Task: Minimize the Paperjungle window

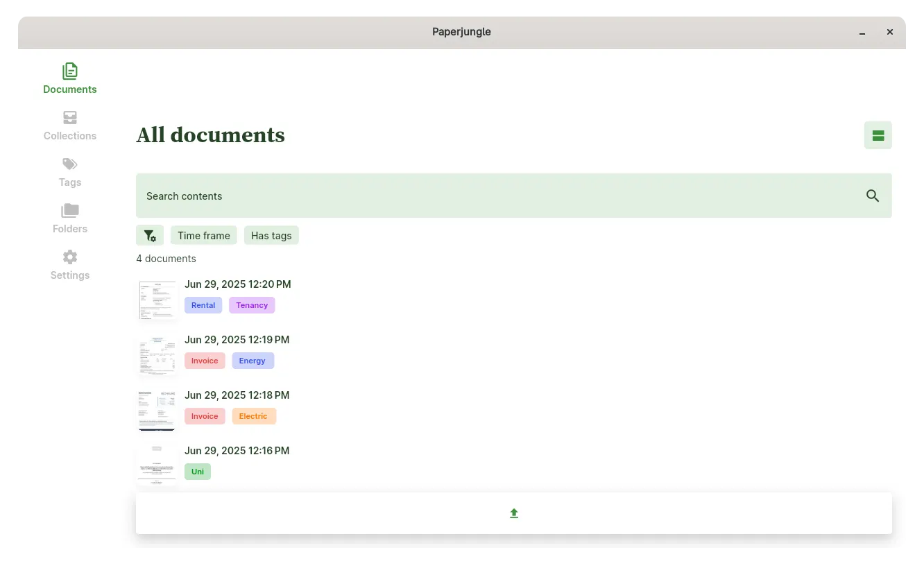Action: tap(862, 33)
